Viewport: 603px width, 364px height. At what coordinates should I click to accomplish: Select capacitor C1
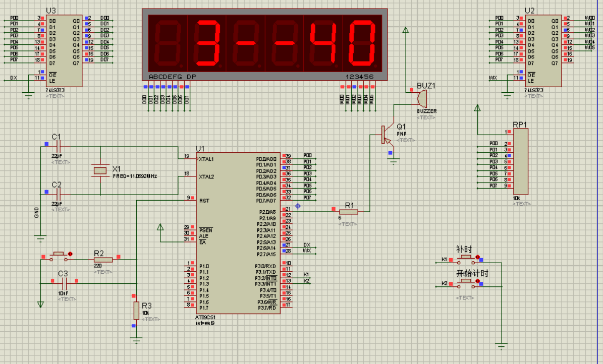pos(59,146)
